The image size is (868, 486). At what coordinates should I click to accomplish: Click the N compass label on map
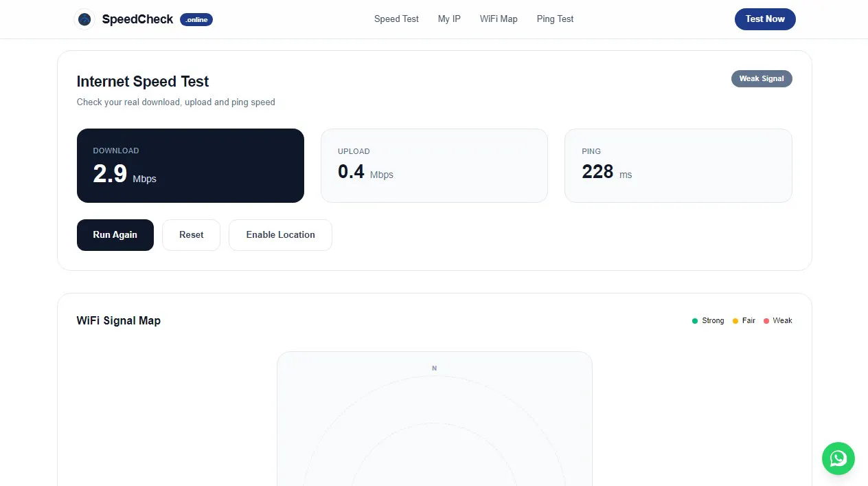pyautogui.click(x=434, y=368)
